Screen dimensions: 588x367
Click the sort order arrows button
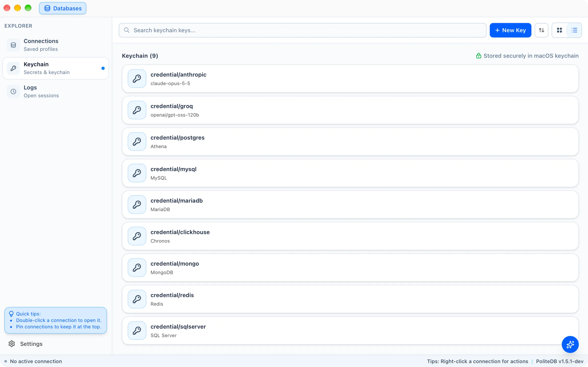541,30
